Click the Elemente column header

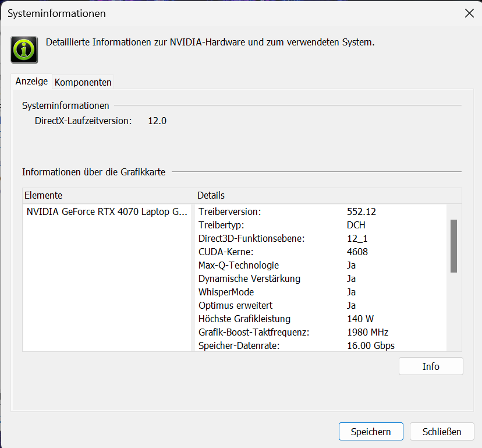pos(43,195)
